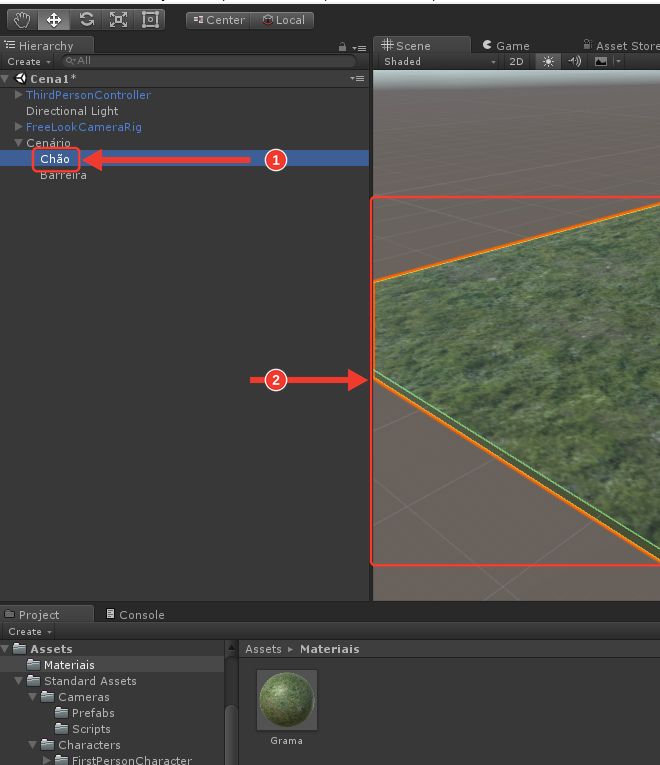Toggle scene effects image icon
660x765 pixels.
(601, 61)
